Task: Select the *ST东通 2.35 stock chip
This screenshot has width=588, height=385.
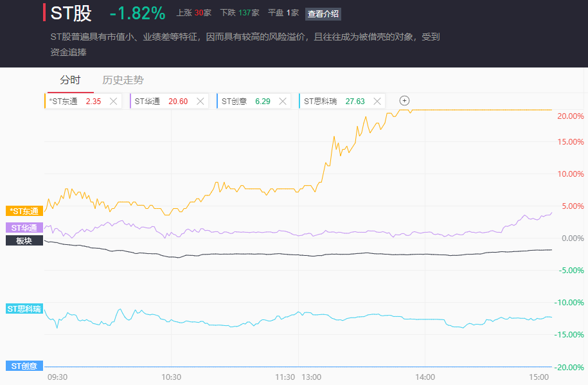Action: point(74,101)
